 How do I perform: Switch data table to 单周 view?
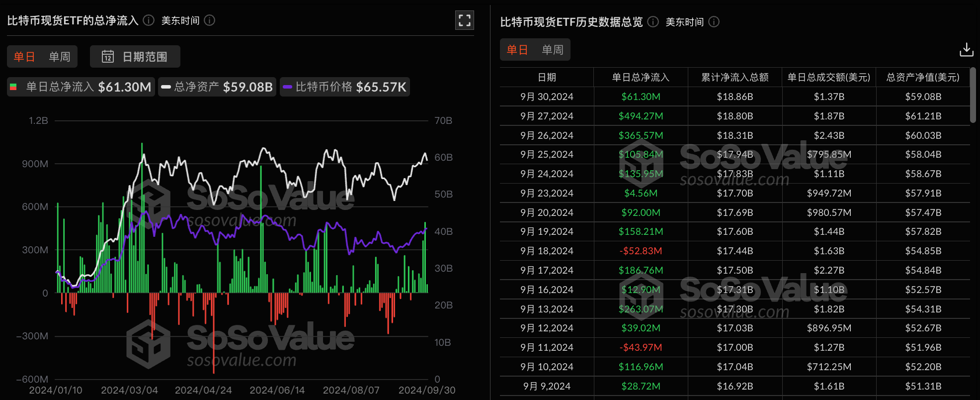click(553, 50)
